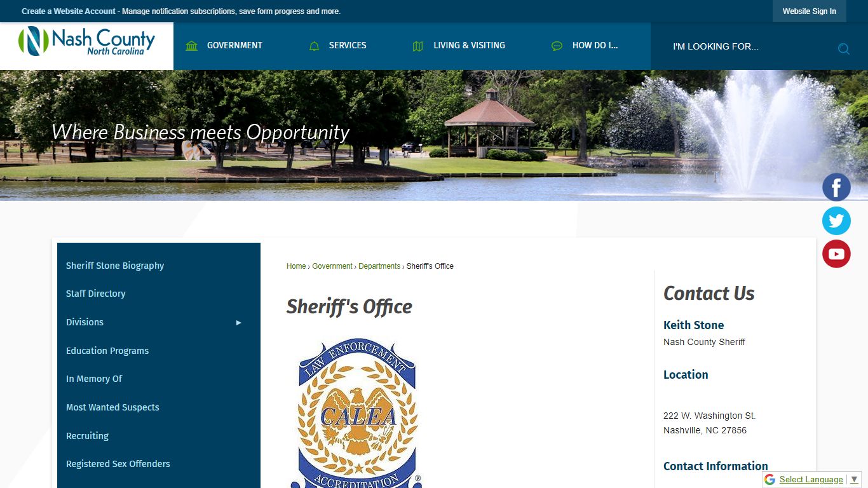868x488 pixels.
Task: Open the Twitter social icon
Action: tap(836, 220)
